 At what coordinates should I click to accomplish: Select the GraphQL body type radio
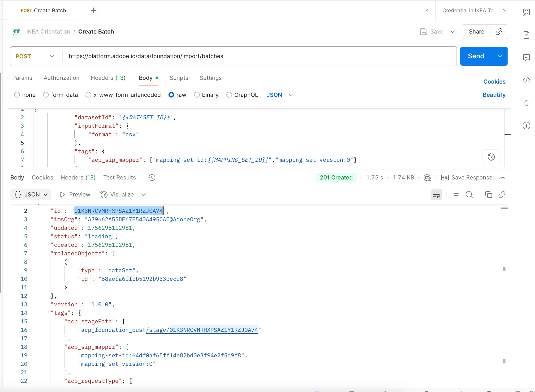pos(229,95)
